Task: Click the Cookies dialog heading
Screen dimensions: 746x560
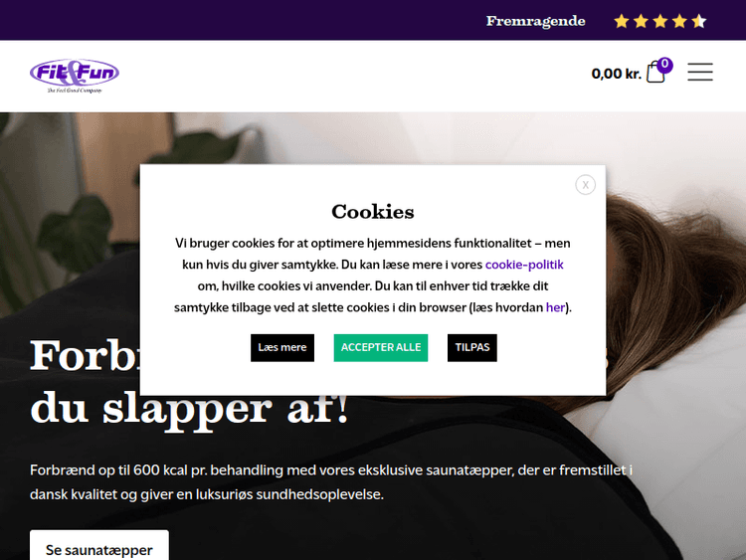Action: [373, 212]
